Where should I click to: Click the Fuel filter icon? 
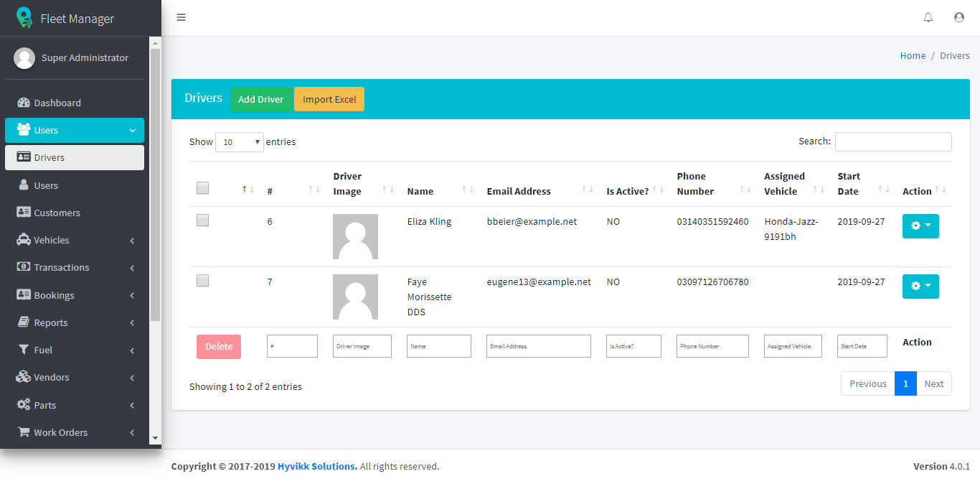click(24, 350)
